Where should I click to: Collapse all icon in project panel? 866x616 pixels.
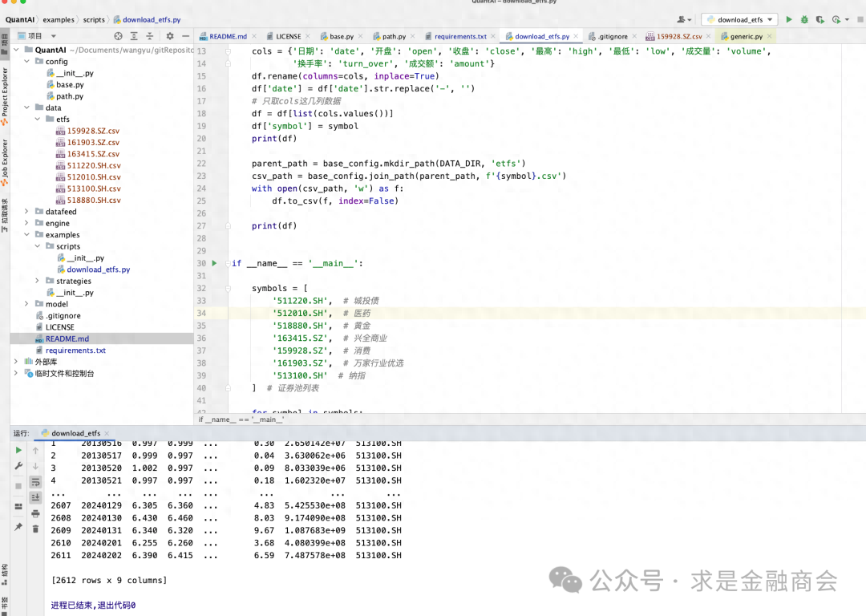[x=150, y=36]
